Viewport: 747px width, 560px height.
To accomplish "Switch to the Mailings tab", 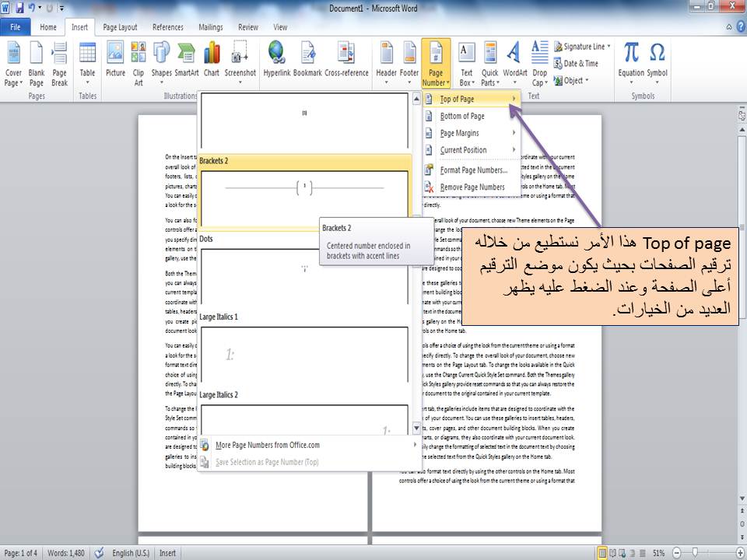I will click(x=211, y=27).
